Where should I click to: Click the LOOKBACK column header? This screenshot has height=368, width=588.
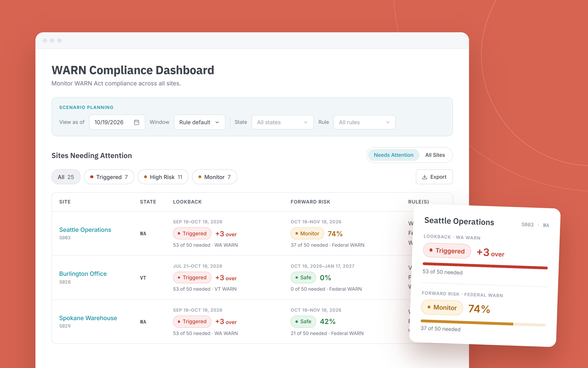[x=187, y=202]
